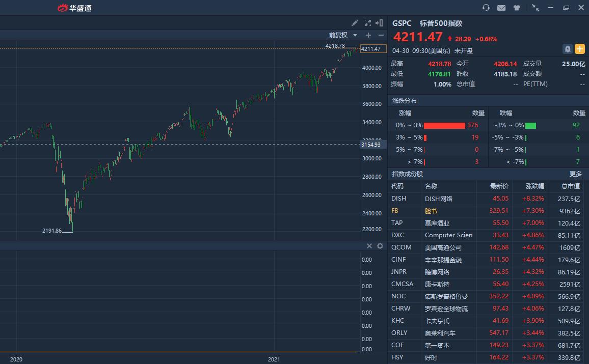Sort constituents by 总市值 column
The height and width of the screenshot is (364, 589).
pos(571,186)
